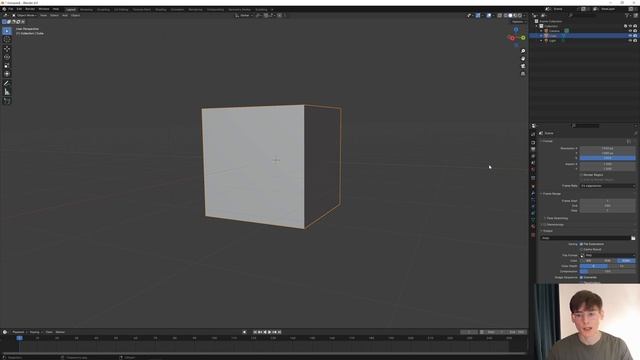Select the Select Box tool
This screenshot has height=360, width=640.
[7, 31]
